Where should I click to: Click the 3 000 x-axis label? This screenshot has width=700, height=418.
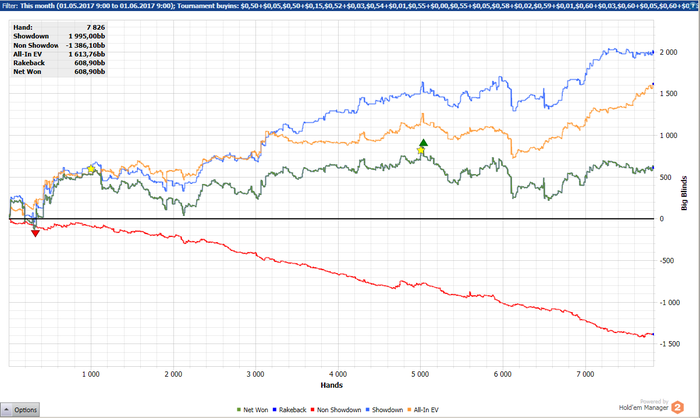pos(255,374)
